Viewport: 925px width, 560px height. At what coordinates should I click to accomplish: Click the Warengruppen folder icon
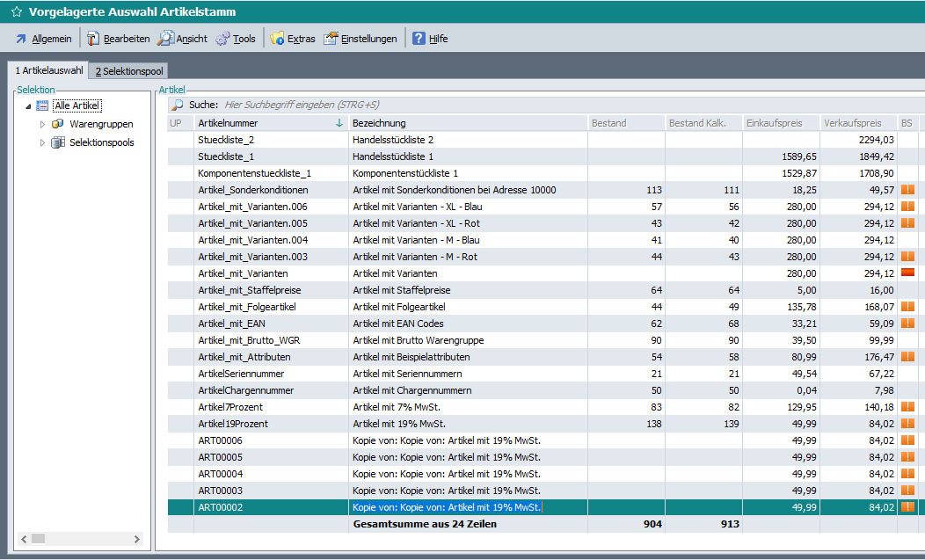57,124
